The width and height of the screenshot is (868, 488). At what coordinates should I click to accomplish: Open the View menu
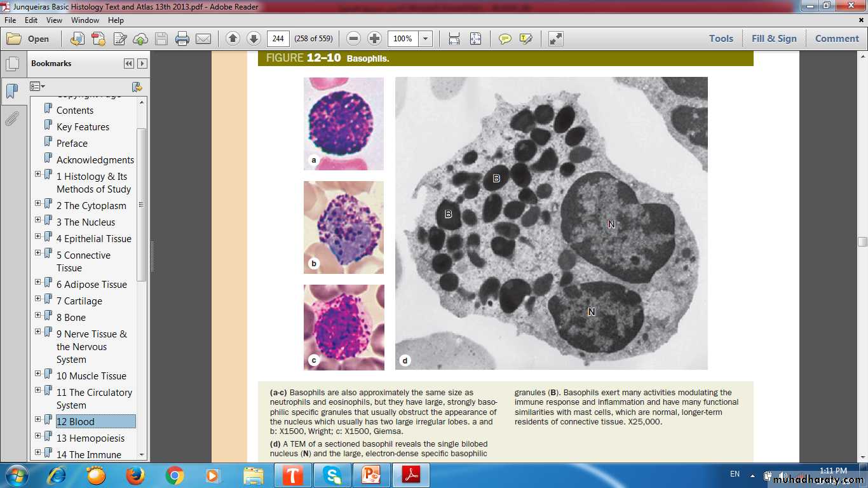[x=54, y=20]
